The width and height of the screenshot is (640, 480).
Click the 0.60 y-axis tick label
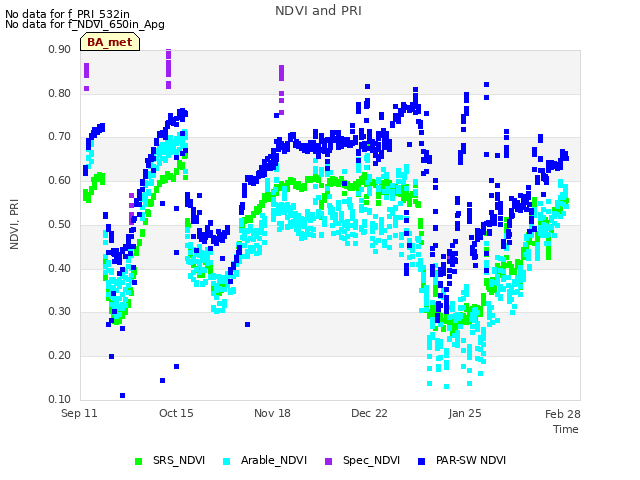click(60, 180)
